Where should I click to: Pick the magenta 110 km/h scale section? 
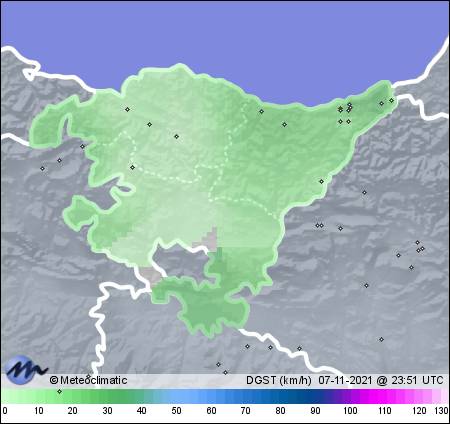[x=384, y=397]
